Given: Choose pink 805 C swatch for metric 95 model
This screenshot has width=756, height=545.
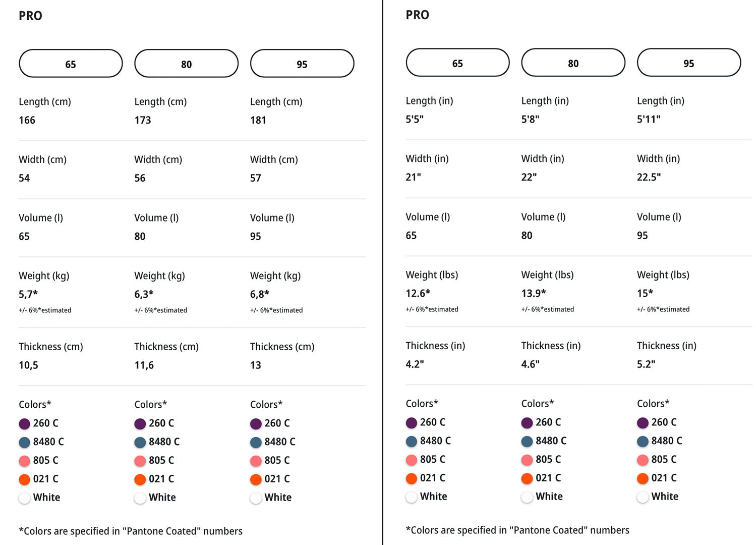Looking at the screenshot, I should coord(256,461).
